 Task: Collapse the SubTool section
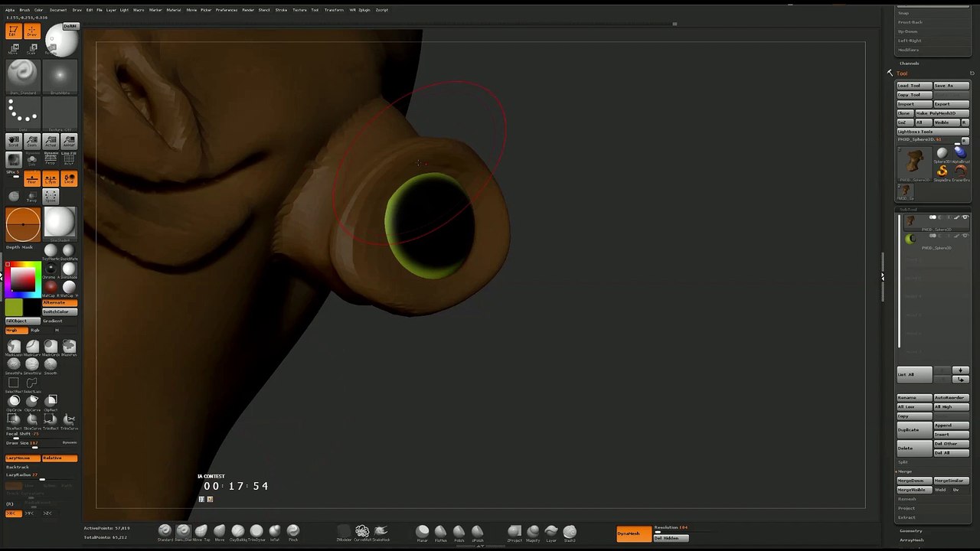(x=908, y=209)
